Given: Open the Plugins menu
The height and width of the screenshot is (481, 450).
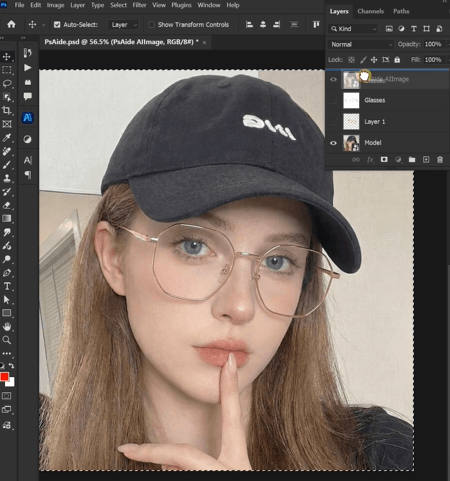Looking at the screenshot, I should (181, 5).
